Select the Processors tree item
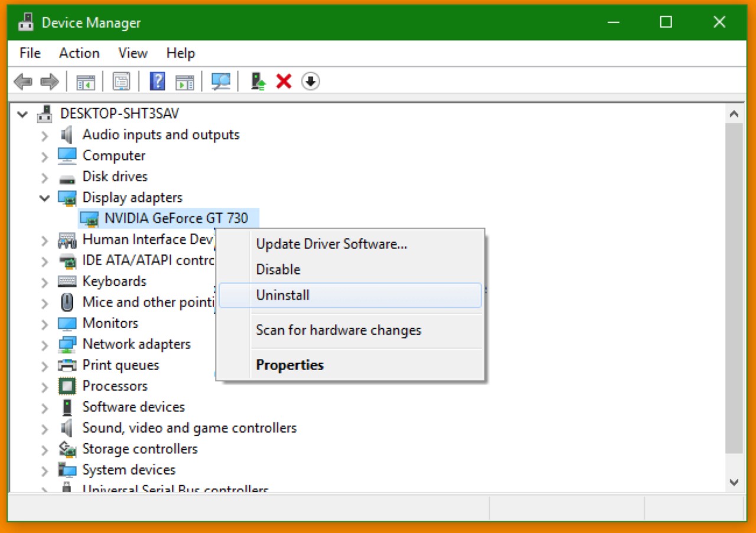This screenshot has height=533, width=756. [115, 386]
